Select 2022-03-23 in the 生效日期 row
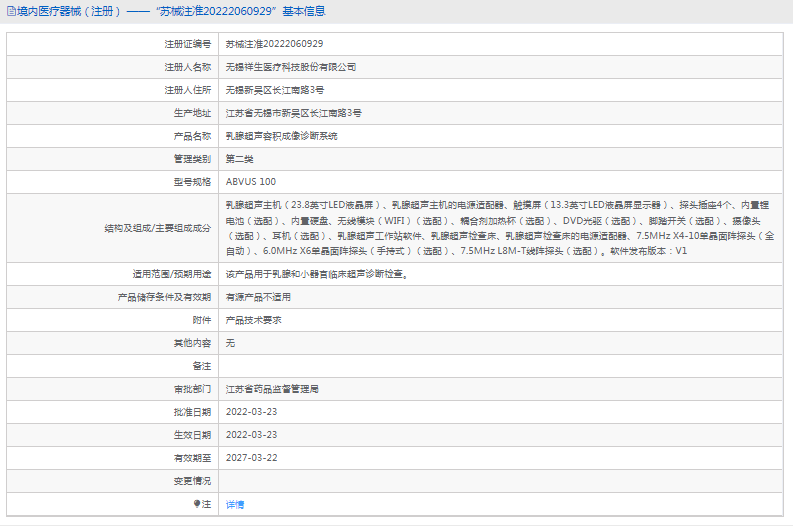 click(x=251, y=435)
